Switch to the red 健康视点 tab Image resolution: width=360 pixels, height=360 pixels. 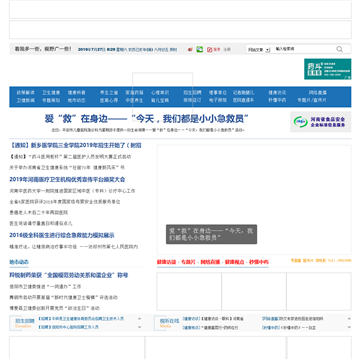[235, 262]
